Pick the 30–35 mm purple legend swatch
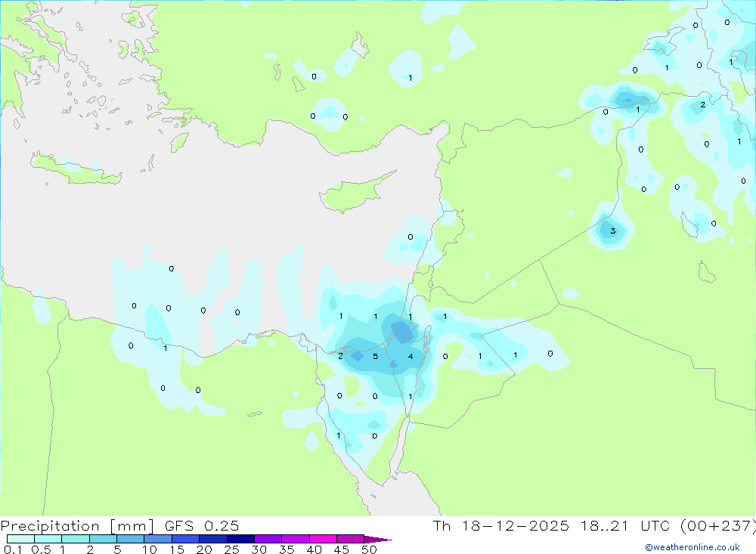This screenshot has height=554, width=756. click(268, 539)
